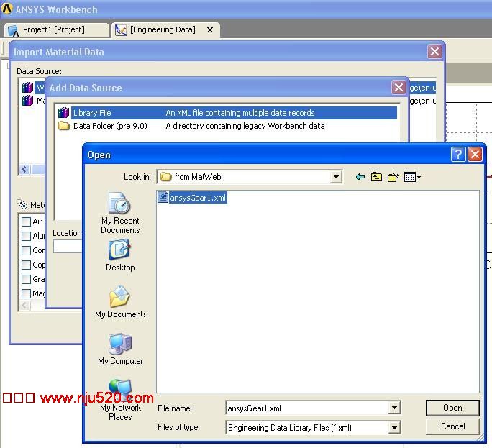
Task: Click the Data Folder (pre 9.0) folder icon
Action: 64,126
